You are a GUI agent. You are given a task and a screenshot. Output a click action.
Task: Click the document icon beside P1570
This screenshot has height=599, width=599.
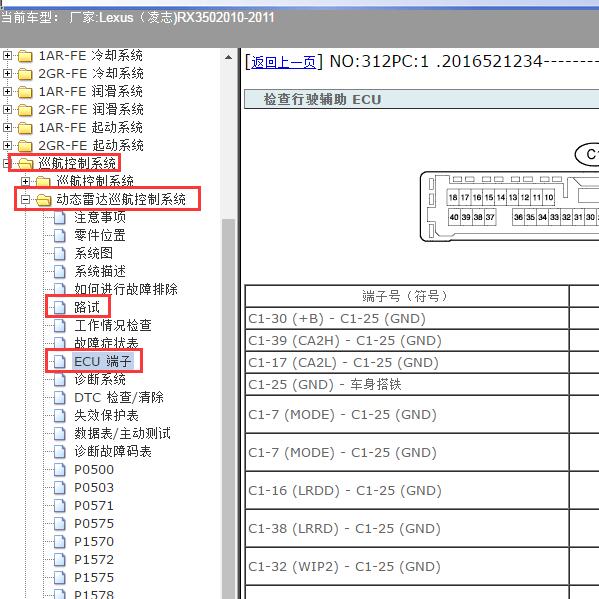[60, 541]
